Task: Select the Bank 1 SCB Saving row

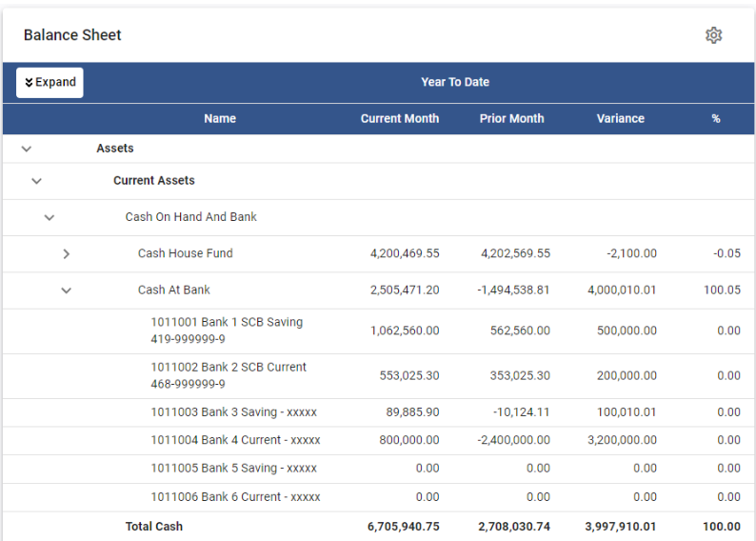Action: [227, 331]
